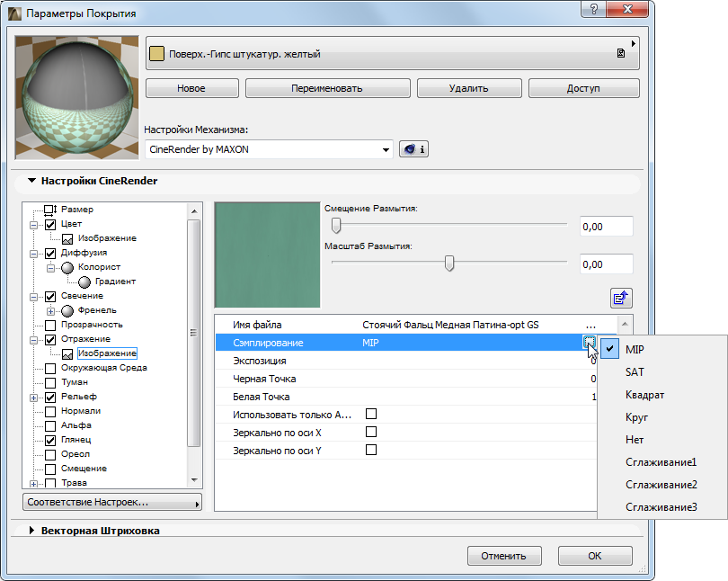The width and height of the screenshot is (728, 581).
Task: Click the green texture preview thumbnail
Action: pyautogui.click(x=268, y=255)
